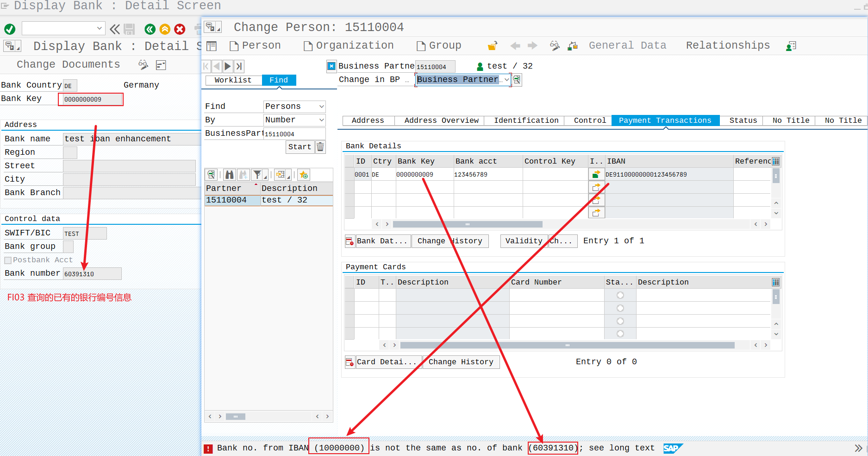Viewport: 868px width, 456px height.
Task: Open the Change Person window menu dropdown
Action: coord(213,27)
